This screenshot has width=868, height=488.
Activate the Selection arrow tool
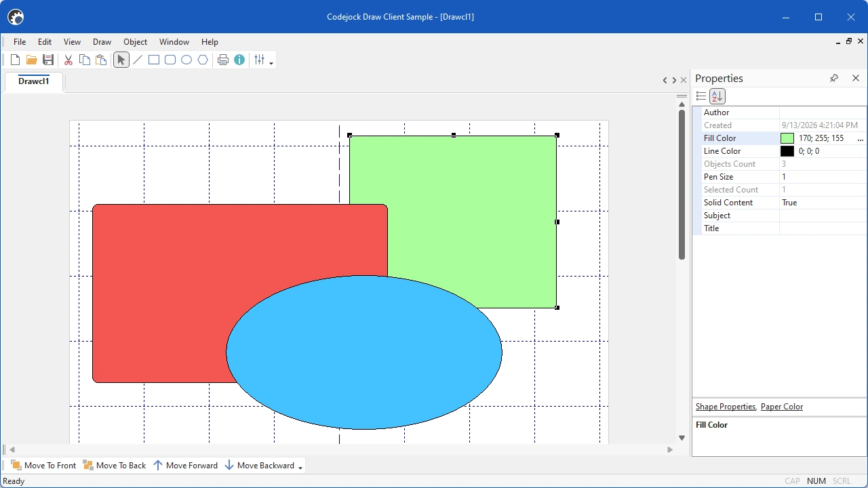click(121, 60)
